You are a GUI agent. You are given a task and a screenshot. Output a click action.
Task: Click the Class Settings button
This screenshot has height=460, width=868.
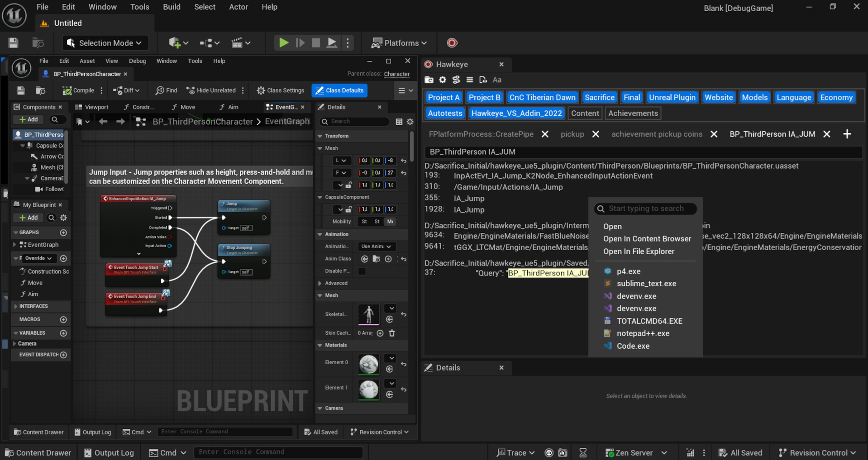pyautogui.click(x=280, y=90)
